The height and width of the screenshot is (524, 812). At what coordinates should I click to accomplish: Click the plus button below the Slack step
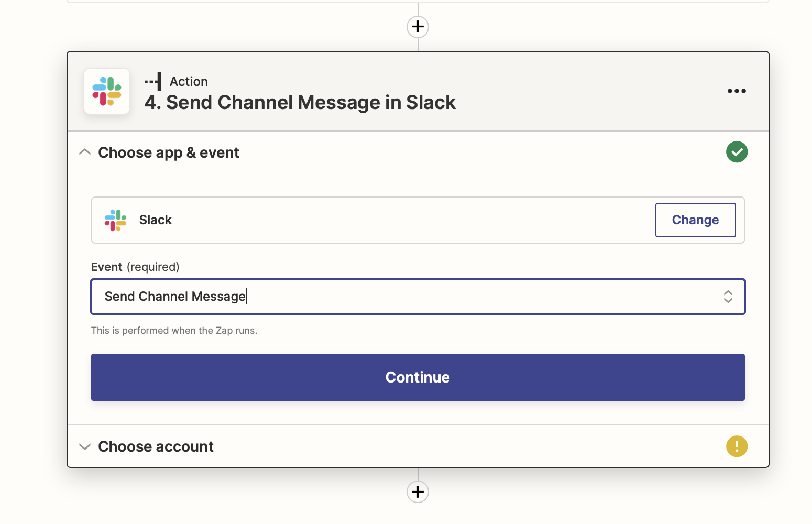click(418, 492)
